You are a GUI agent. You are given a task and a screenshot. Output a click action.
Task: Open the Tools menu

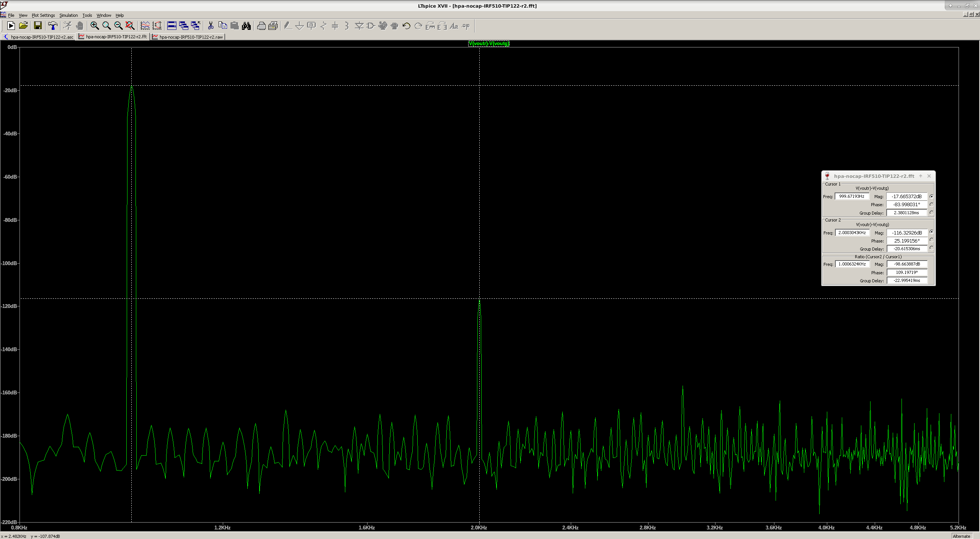[87, 15]
